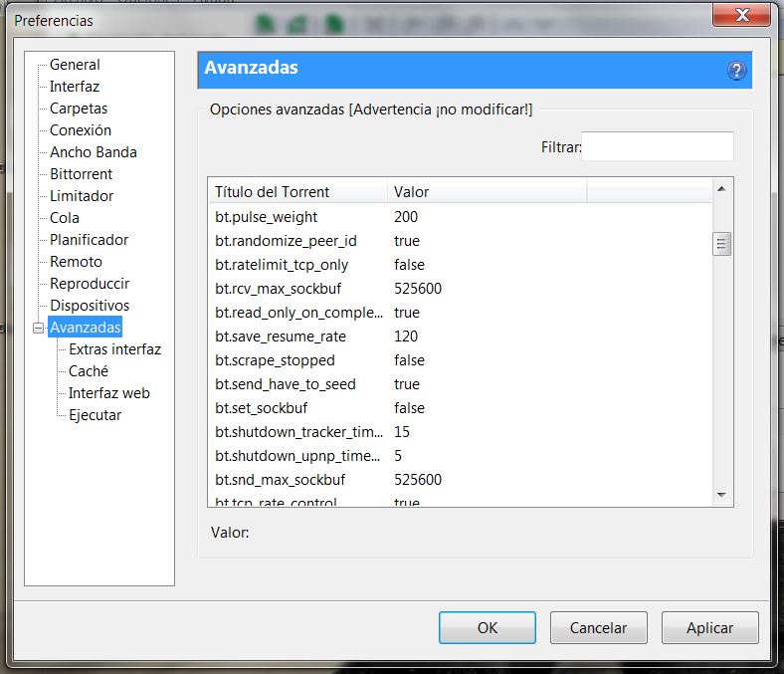Screen dimensions: 784x674
Task: Open the Planificador section
Action: tap(89, 240)
